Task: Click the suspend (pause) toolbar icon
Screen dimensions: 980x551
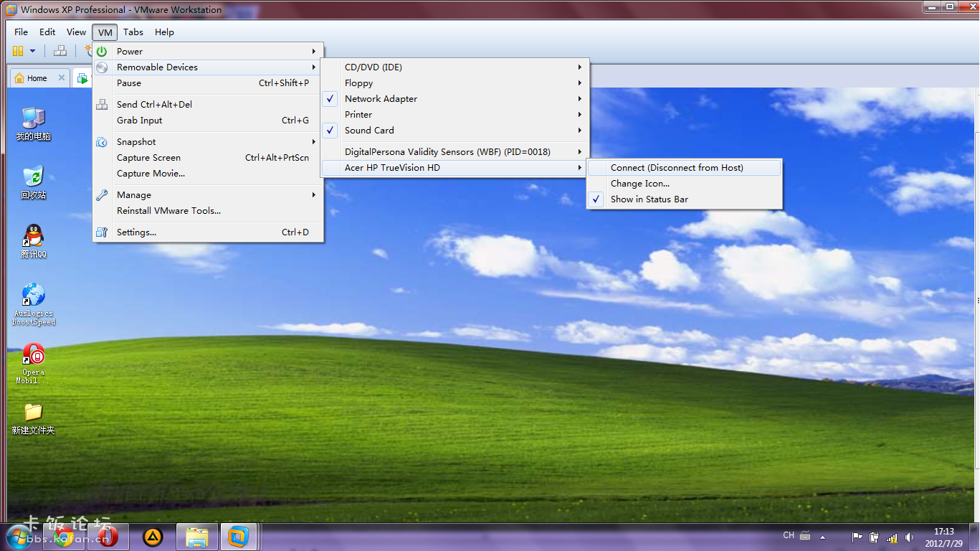Action: 18,51
